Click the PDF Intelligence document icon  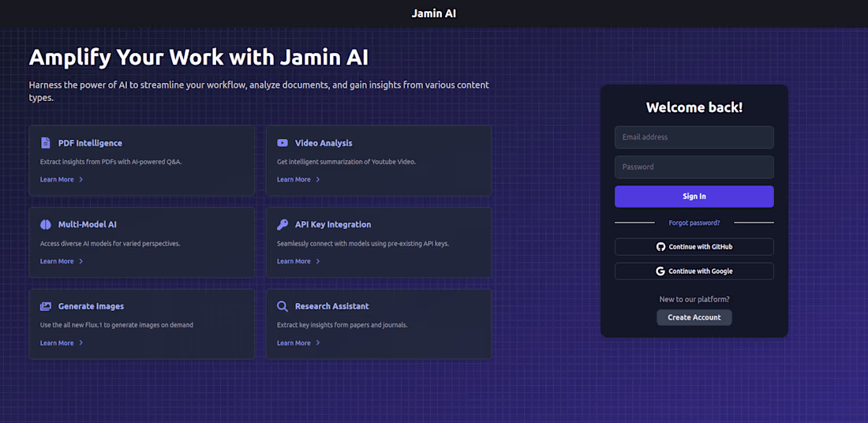tap(46, 143)
